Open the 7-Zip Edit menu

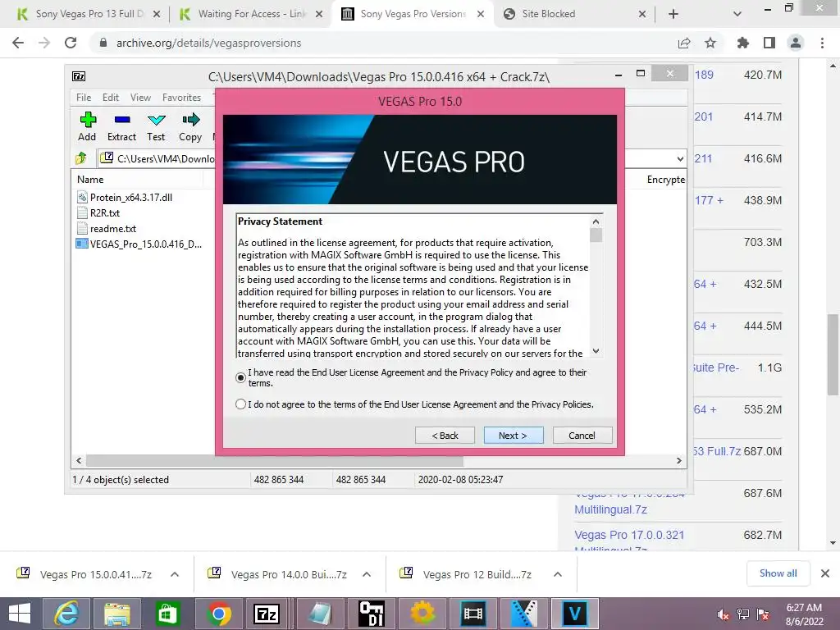coord(111,98)
